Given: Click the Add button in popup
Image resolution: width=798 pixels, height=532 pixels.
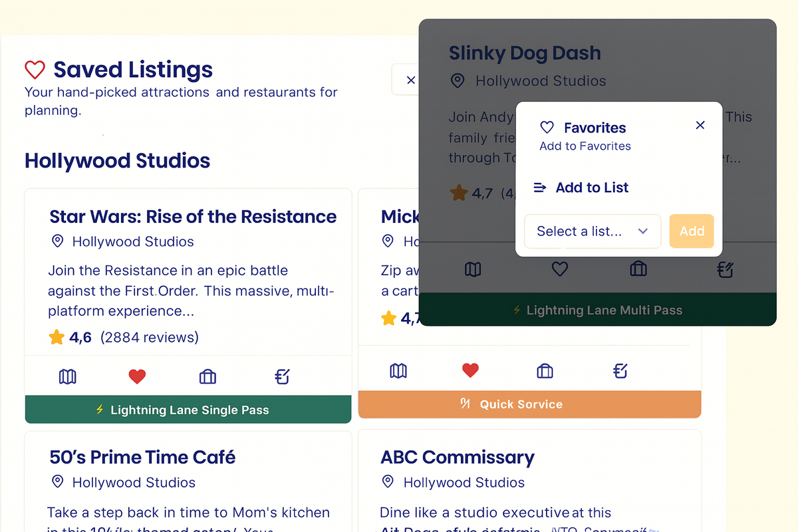Looking at the screenshot, I should [692, 231].
